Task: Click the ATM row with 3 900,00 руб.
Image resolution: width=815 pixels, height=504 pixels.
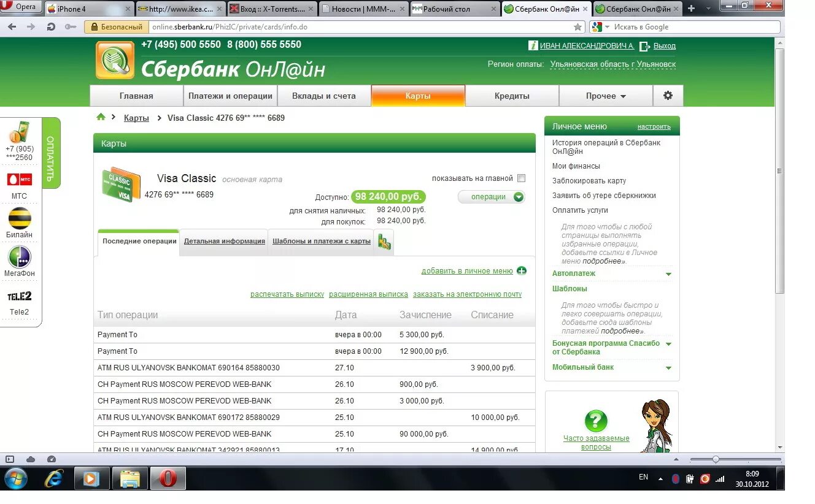Action: (314, 368)
